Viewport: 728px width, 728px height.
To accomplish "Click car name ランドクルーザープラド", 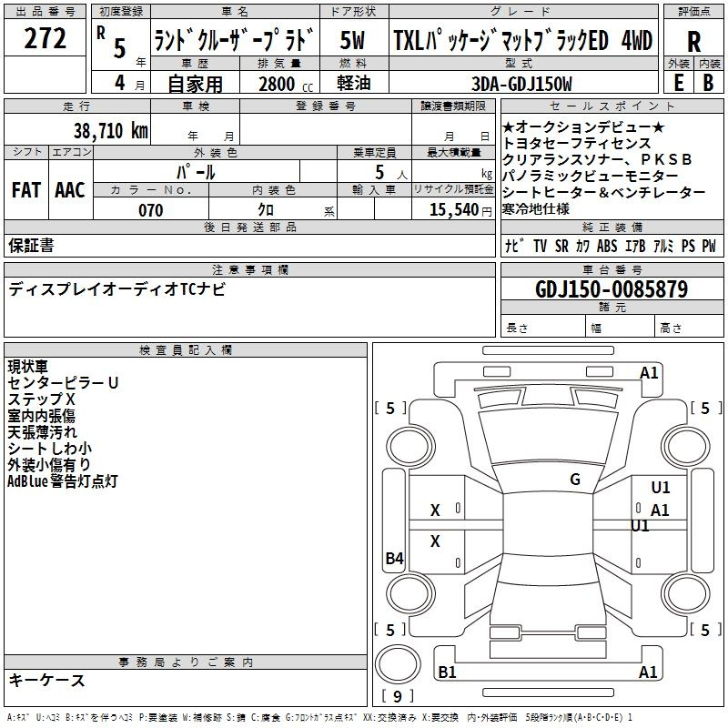I will click(x=235, y=40).
